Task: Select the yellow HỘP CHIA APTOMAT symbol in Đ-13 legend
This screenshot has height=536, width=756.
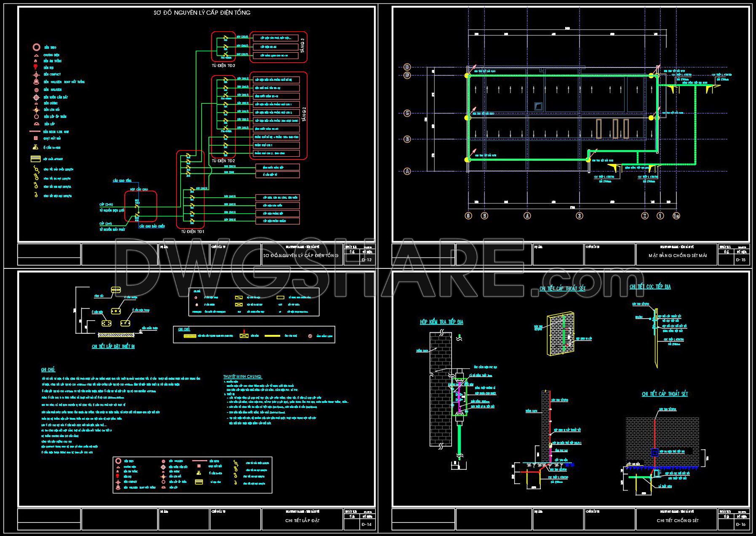Action: click(x=35, y=159)
